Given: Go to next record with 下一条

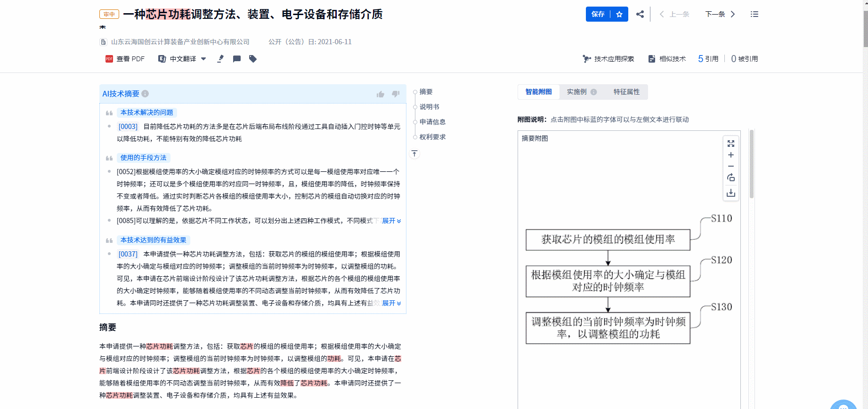Looking at the screenshot, I should coord(720,14).
